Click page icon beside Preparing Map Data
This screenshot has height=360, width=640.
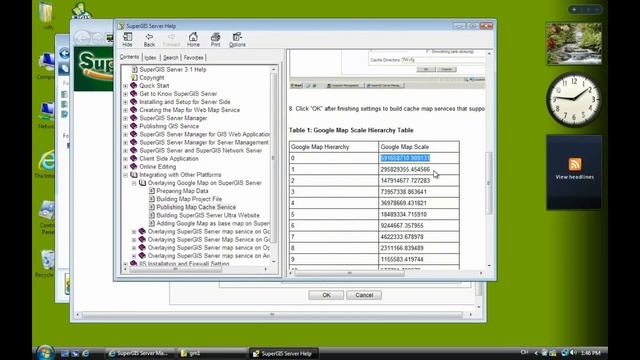coord(151,191)
